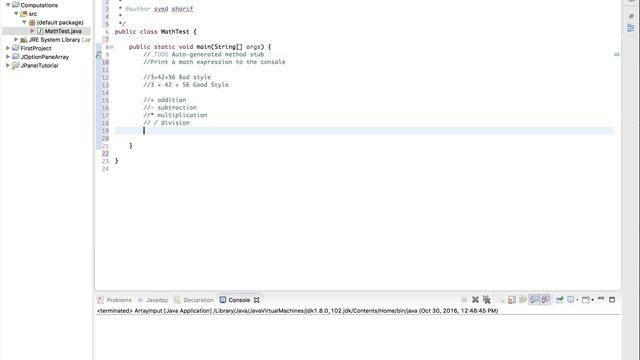Click the JOptionPaneArray project icon

click(16, 56)
